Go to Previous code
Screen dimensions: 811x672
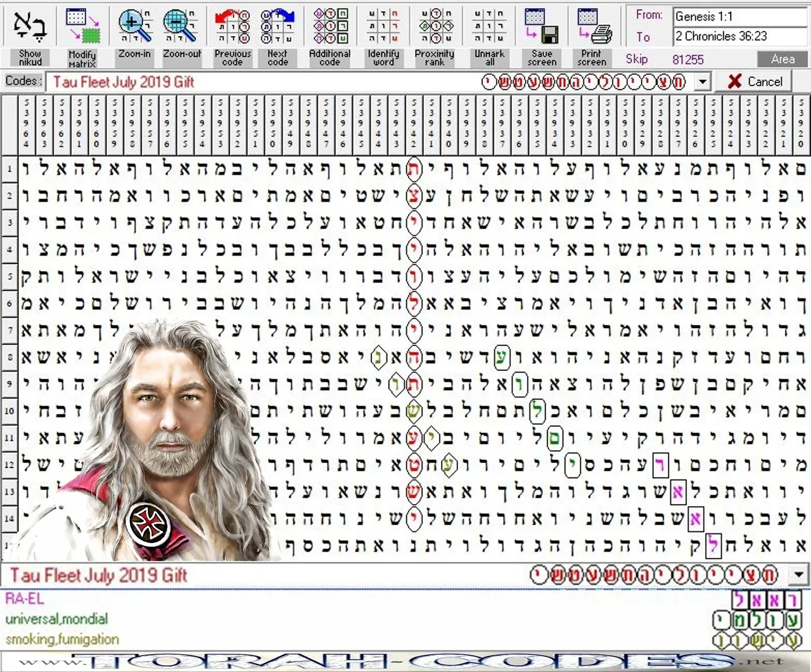pyautogui.click(x=232, y=25)
